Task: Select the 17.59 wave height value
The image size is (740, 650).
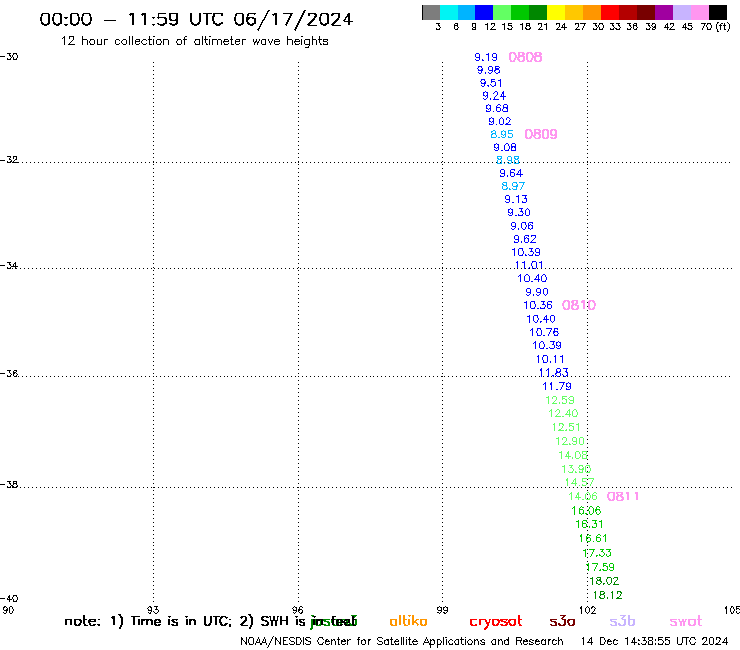Action: (600, 567)
